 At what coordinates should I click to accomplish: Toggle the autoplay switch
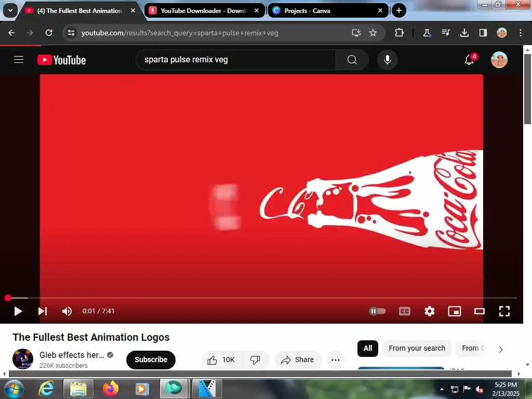tap(377, 311)
